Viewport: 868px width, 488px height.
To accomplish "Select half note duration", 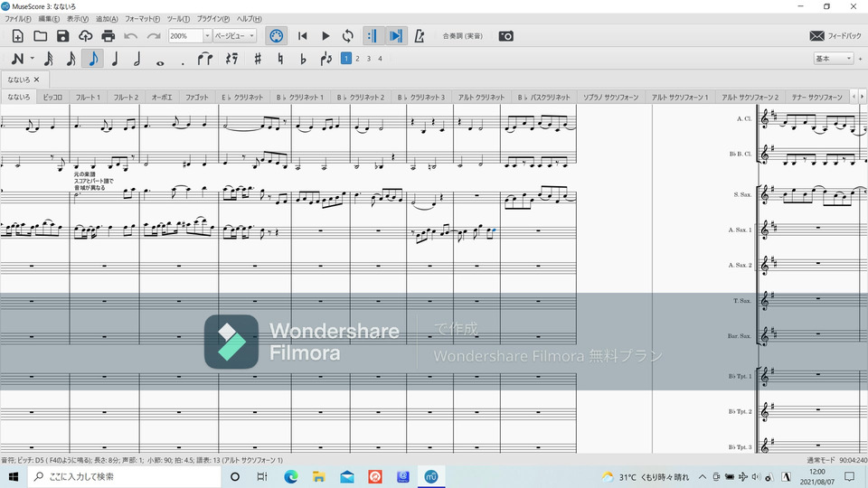I will [x=137, y=59].
